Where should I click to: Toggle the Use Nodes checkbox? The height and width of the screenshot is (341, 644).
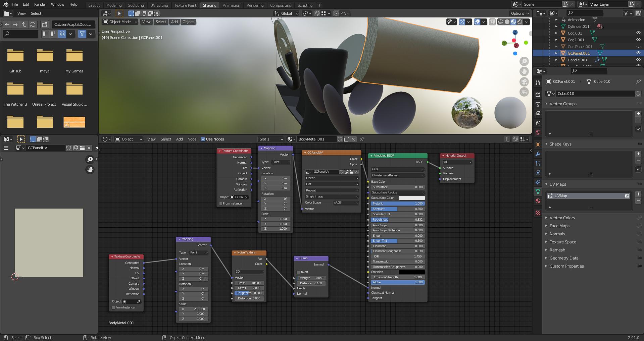coord(203,139)
